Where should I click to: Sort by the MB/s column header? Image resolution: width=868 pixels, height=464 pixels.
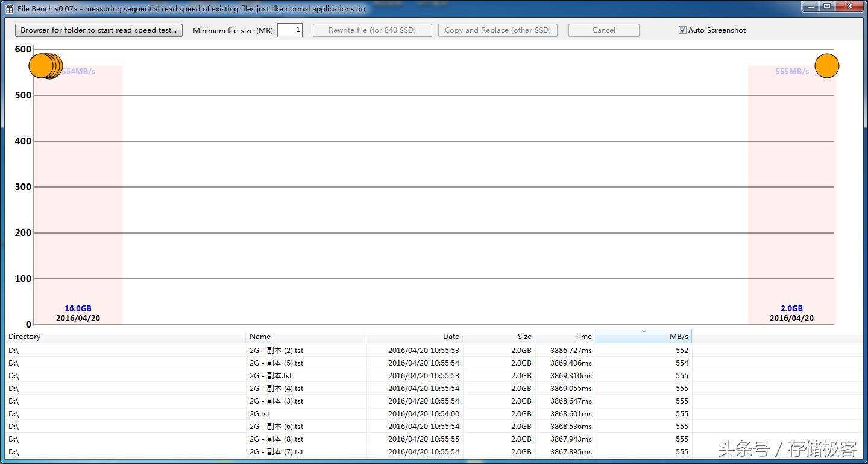[644, 336]
